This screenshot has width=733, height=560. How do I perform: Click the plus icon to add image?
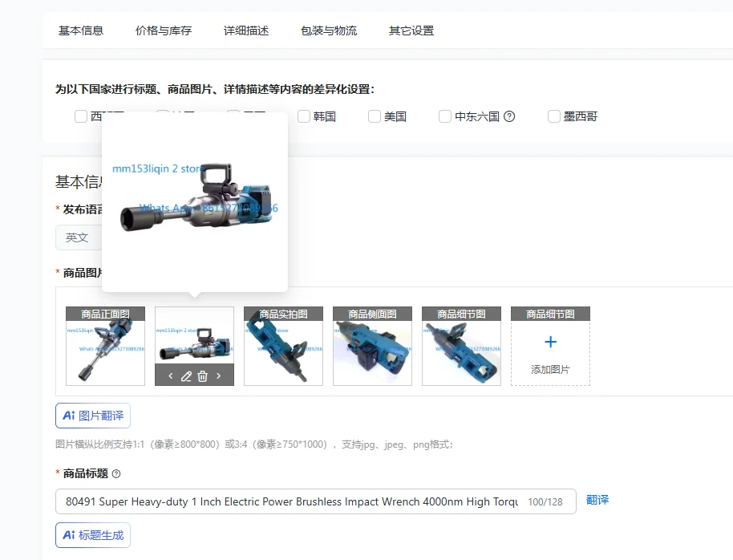551,342
